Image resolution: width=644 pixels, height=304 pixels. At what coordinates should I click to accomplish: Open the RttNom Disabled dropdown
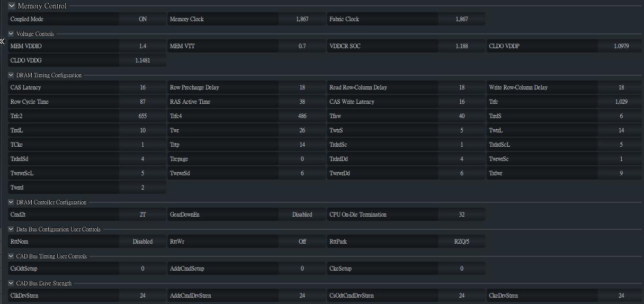tap(142, 242)
